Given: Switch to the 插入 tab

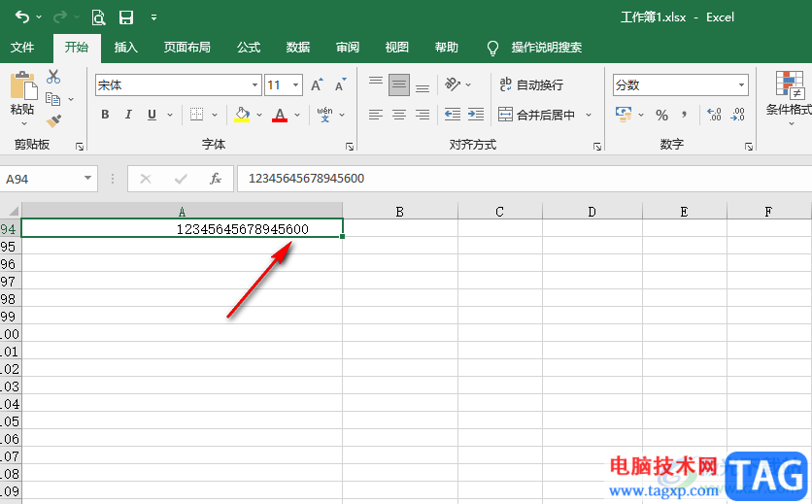Looking at the screenshot, I should point(126,48).
